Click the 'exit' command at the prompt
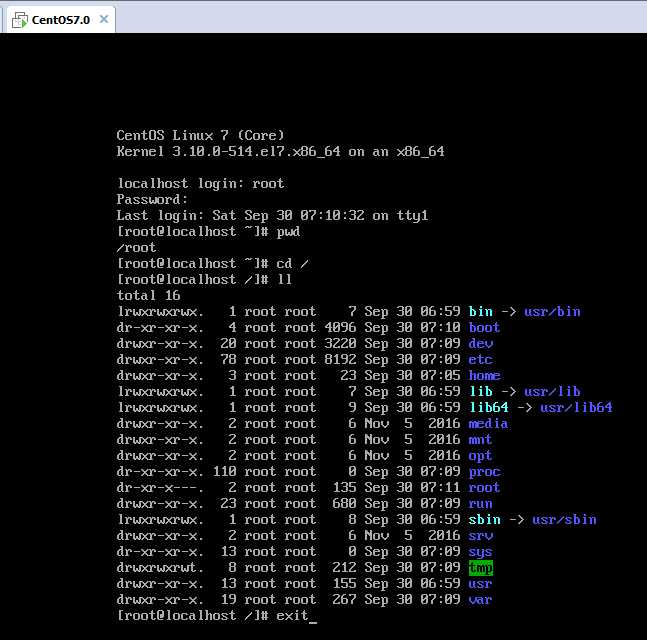Image resolution: width=647 pixels, height=640 pixels. point(292,615)
